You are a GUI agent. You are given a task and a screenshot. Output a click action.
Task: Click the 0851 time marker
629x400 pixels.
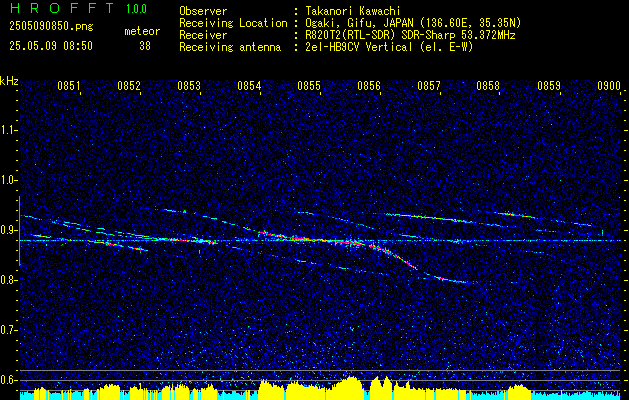69,86
